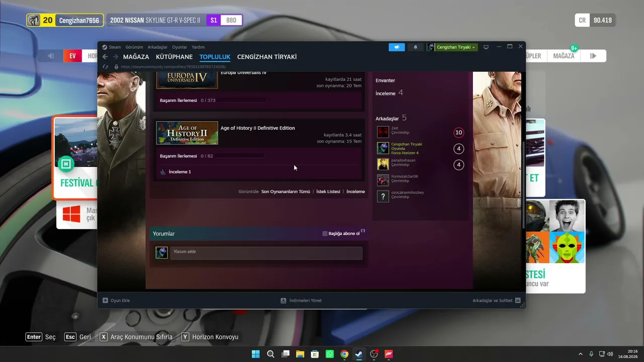
Task: Open the Envanter link
Action: click(x=385, y=80)
